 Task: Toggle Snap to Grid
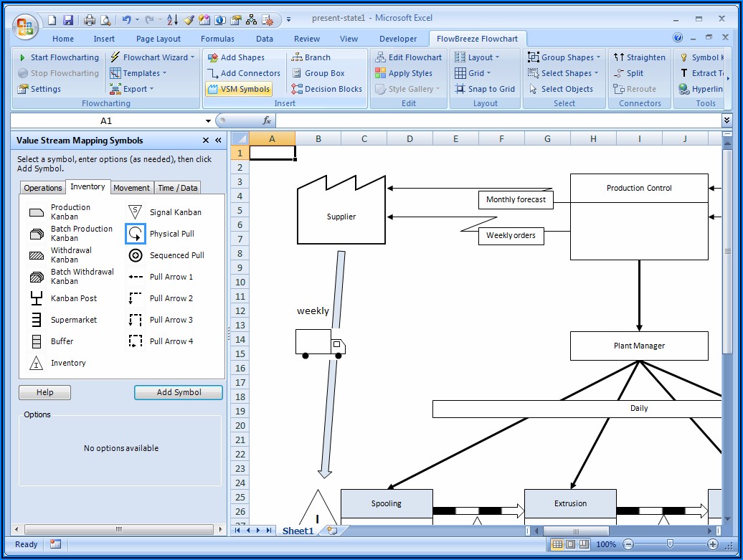(485, 89)
